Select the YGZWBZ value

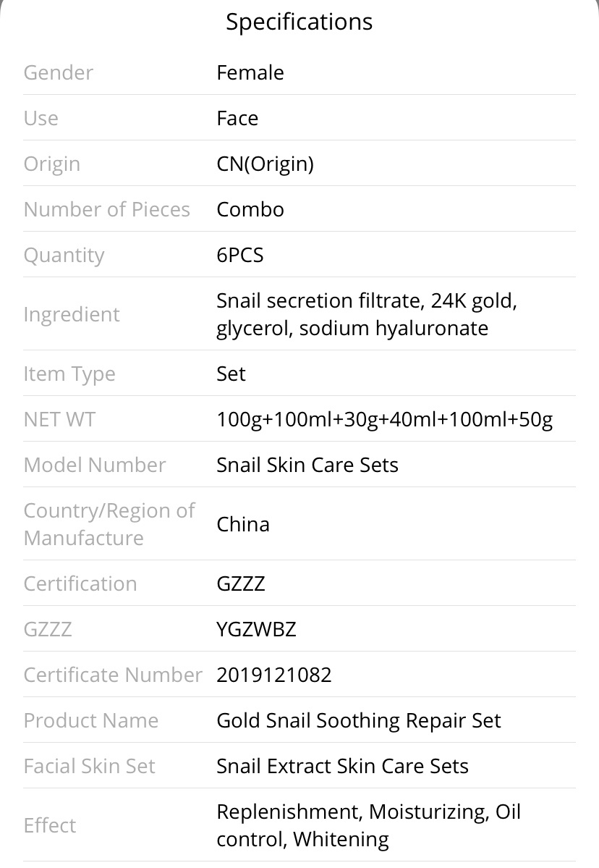(x=256, y=629)
